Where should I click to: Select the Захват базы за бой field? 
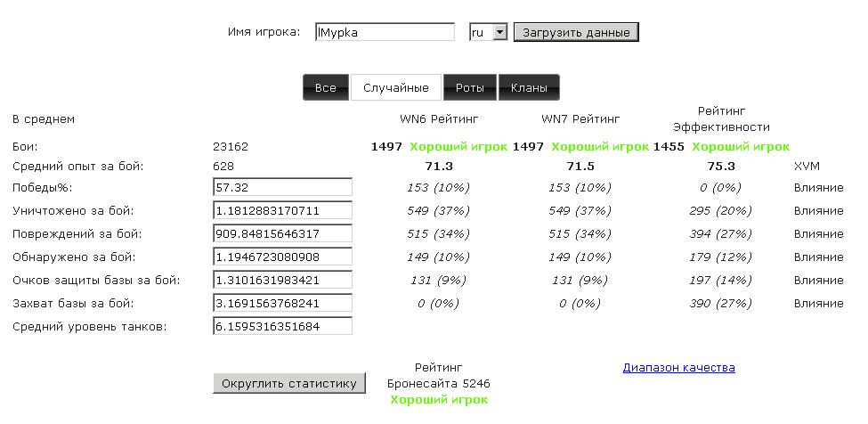[282, 304]
